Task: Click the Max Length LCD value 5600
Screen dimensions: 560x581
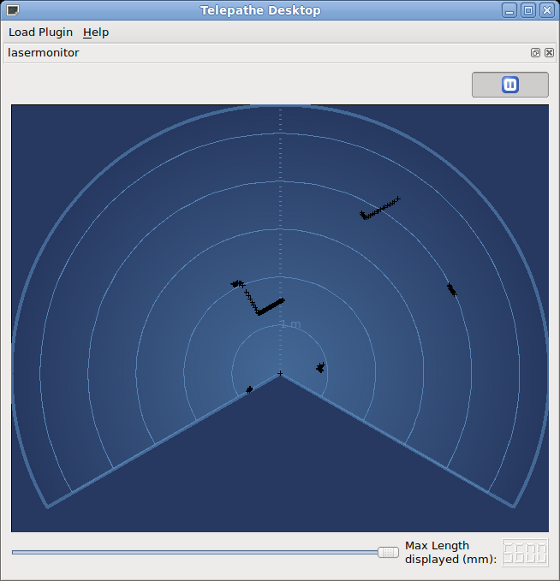Action: click(525, 552)
